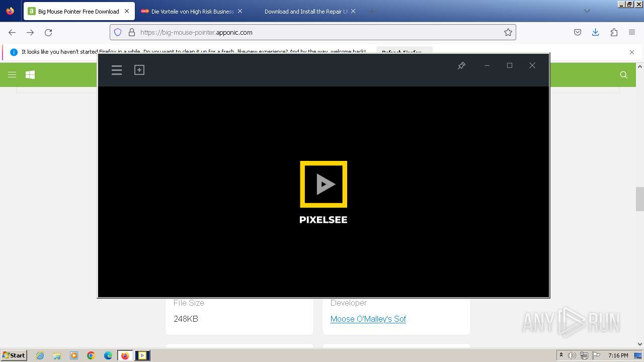
Task: Close the Die Vorteile von High Risk tab
Action: tap(240, 11)
